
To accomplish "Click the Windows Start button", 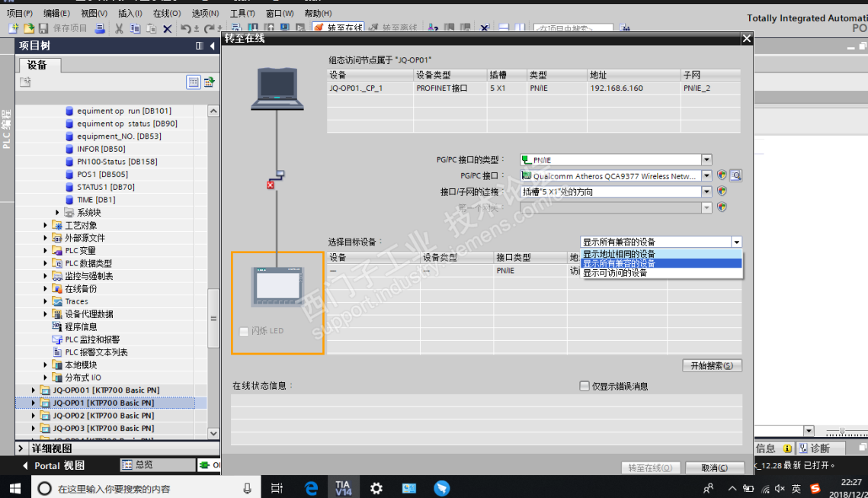I will (15, 488).
